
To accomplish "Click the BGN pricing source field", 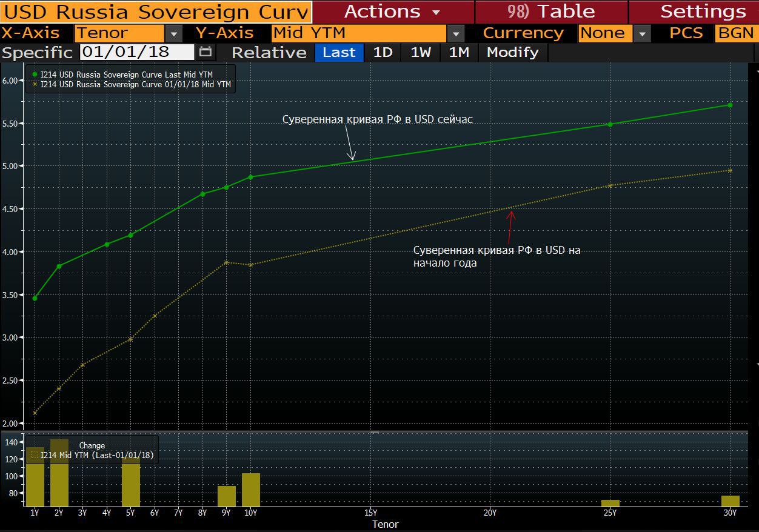I will pos(736,33).
